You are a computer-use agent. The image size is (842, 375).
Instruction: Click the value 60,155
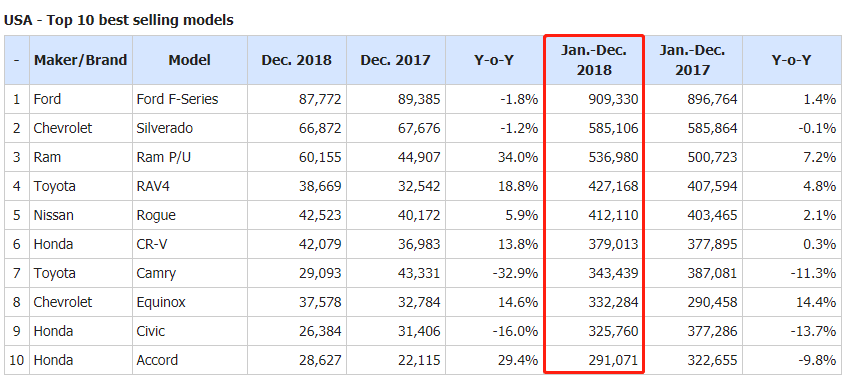click(x=320, y=157)
